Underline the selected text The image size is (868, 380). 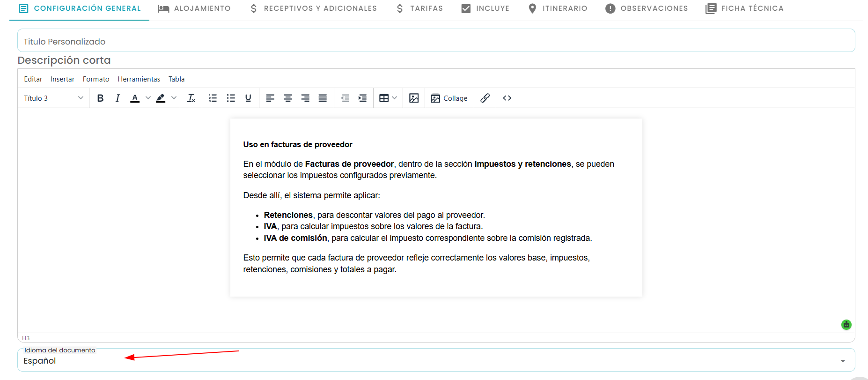point(248,98)
